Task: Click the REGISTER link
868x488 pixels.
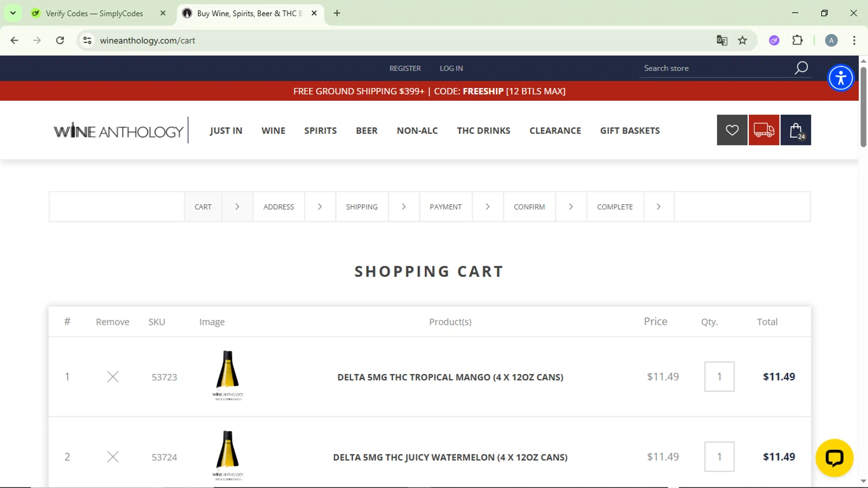Action: click(x=405, y=68)
